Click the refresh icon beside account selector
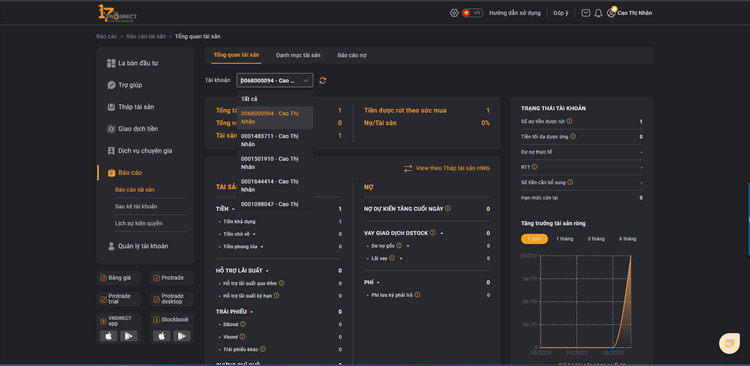The image size is (750, 366). point(322,80)
